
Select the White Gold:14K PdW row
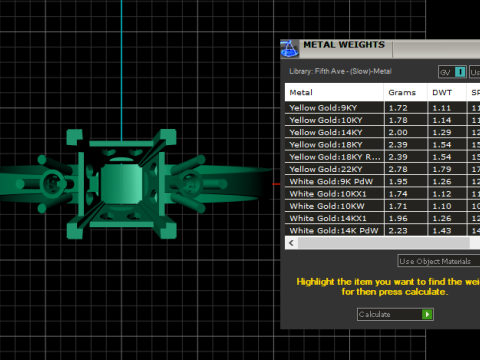coord(382,230)
